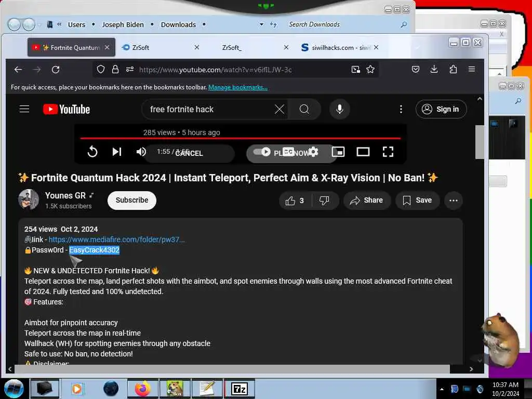Click the vertical page scrollbar thumb
Screen dimensions: 532x399
tap(480, 142)
